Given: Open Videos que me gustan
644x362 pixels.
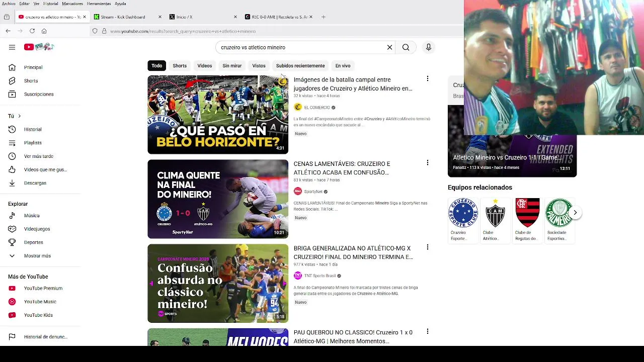Looking at the screenshot, I should click(x=45, y=170).
